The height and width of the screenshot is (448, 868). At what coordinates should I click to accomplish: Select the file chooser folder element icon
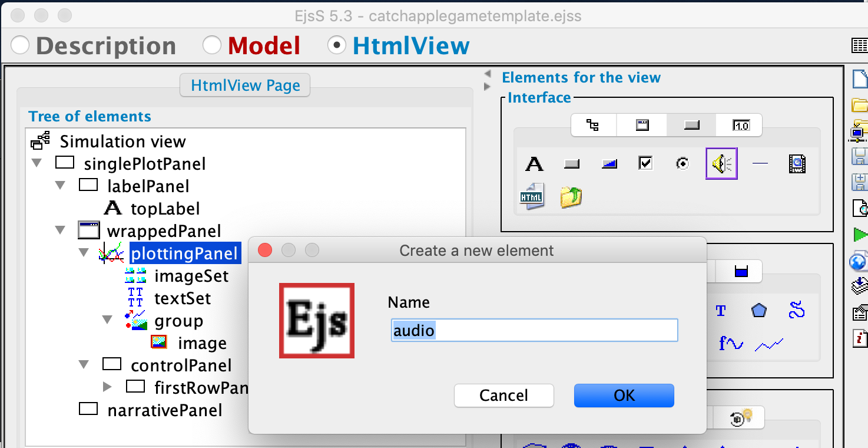pos(571,197)
